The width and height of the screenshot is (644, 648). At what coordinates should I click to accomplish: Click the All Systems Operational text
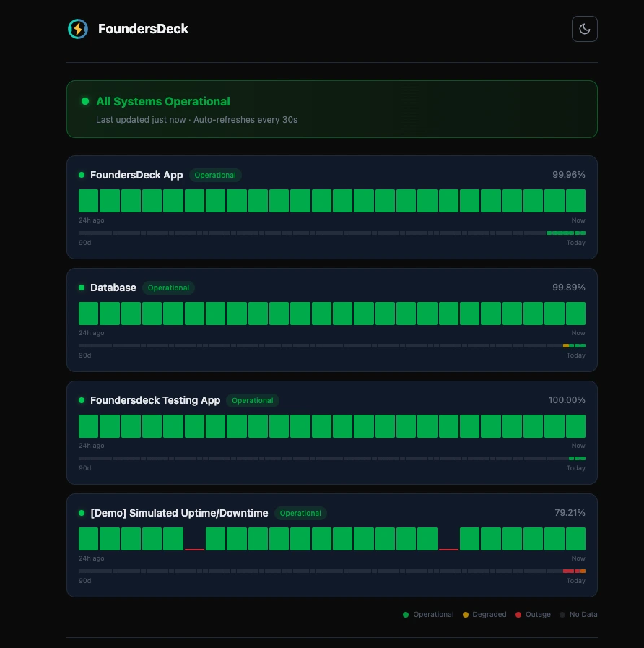[x=163, y=101]
